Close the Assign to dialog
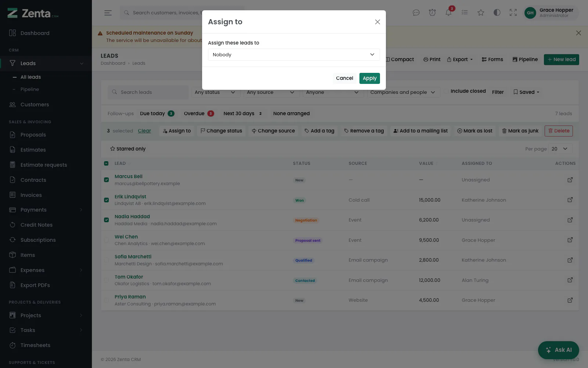 377,22
